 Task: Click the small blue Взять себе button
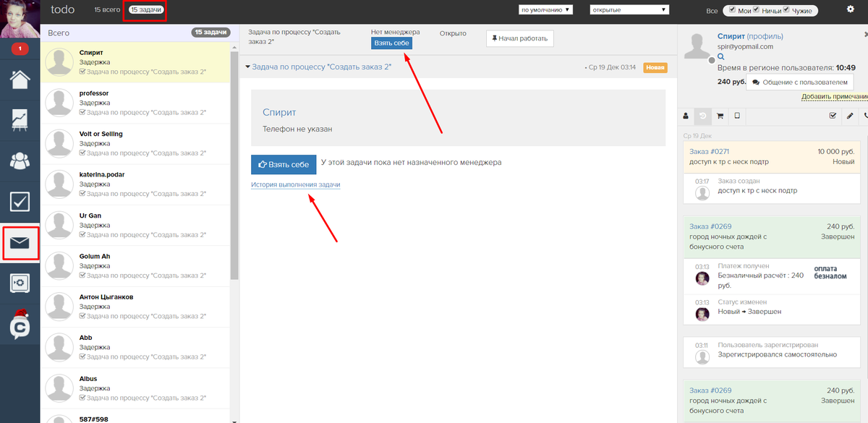pos(391,43)
